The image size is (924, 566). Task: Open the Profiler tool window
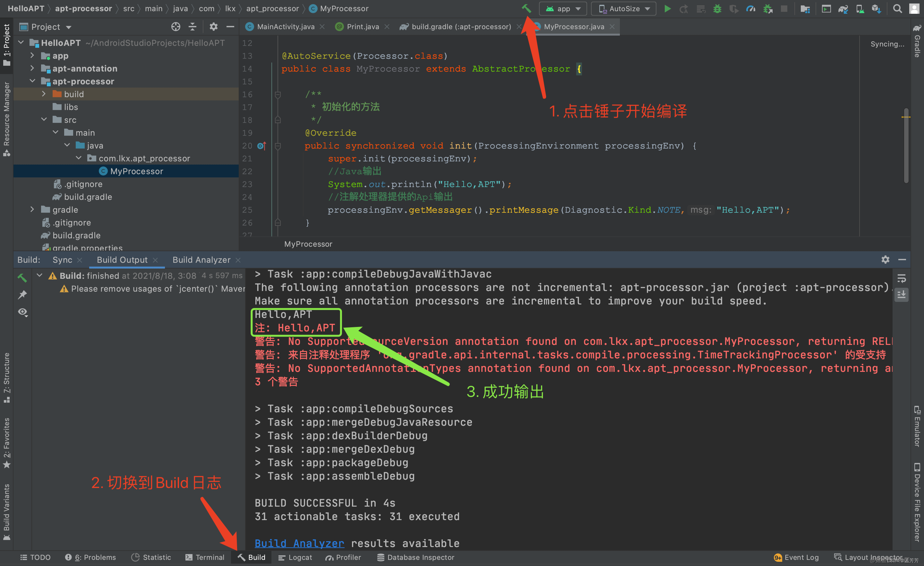pos(343,557)
